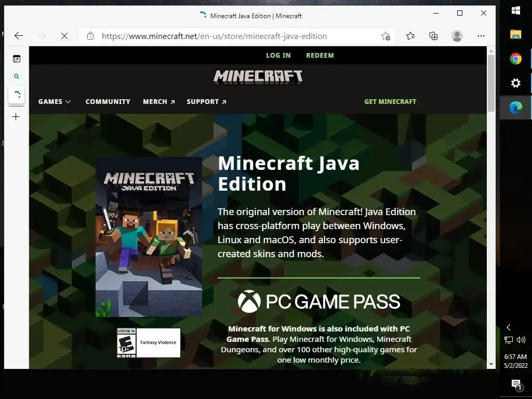Click the scrollbar down arrow
The width and height of the screenshot is (532, 399).
[x=491, y=364]
